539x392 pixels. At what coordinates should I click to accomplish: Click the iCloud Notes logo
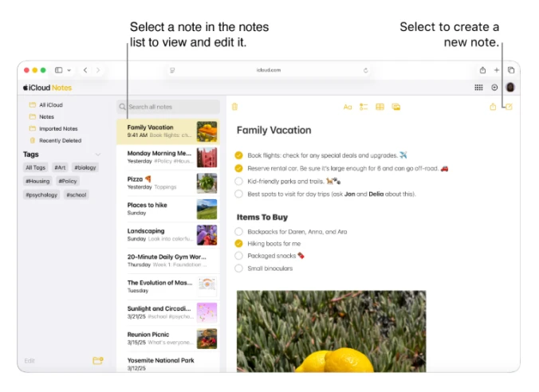(47, 88)
